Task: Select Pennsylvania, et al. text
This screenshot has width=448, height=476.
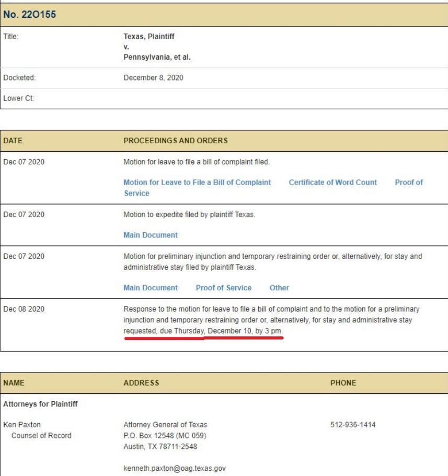Action: coord(157,57)
